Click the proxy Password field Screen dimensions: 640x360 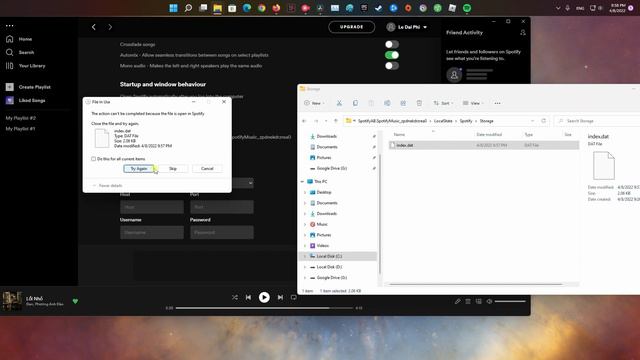click(222, 232)
